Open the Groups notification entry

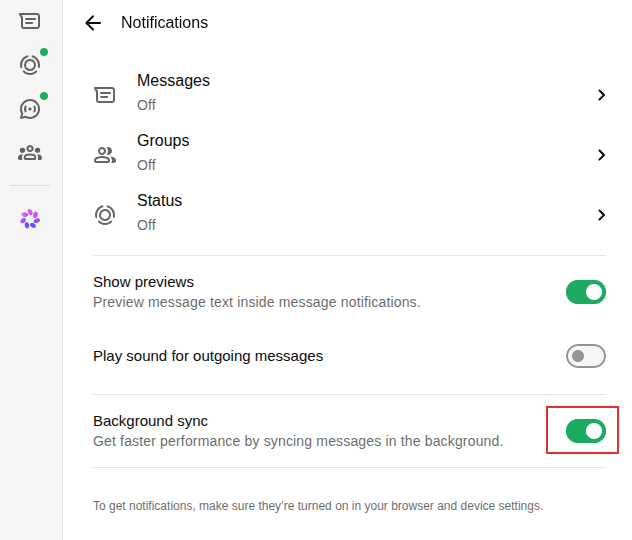pos(349,153)
